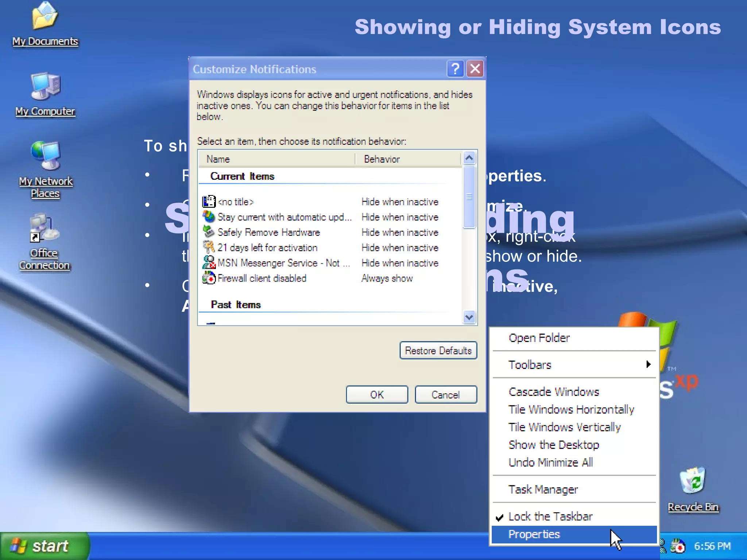747x560 pixels.
Task: Select Stay current with automatic updates item
Action: (285, 217)
